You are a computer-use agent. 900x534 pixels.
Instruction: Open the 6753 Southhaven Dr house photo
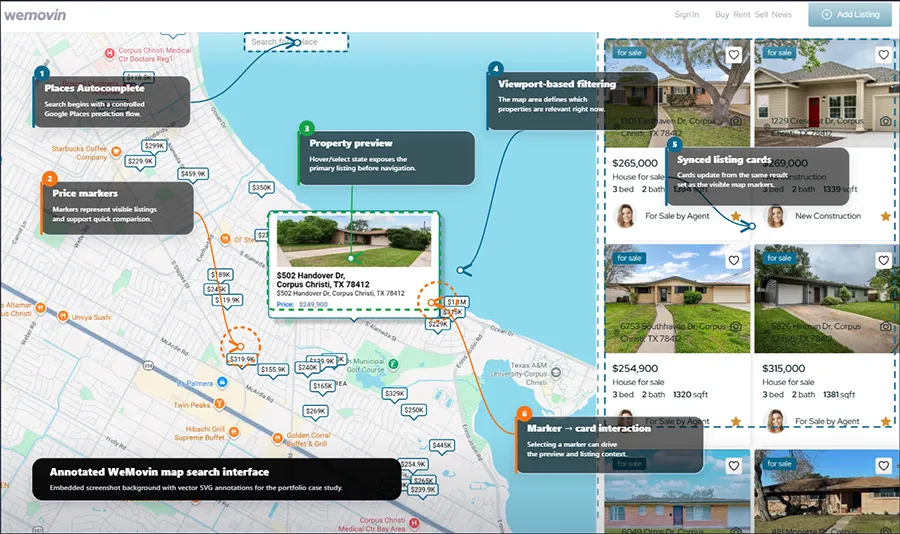click(x=677, y=299)
